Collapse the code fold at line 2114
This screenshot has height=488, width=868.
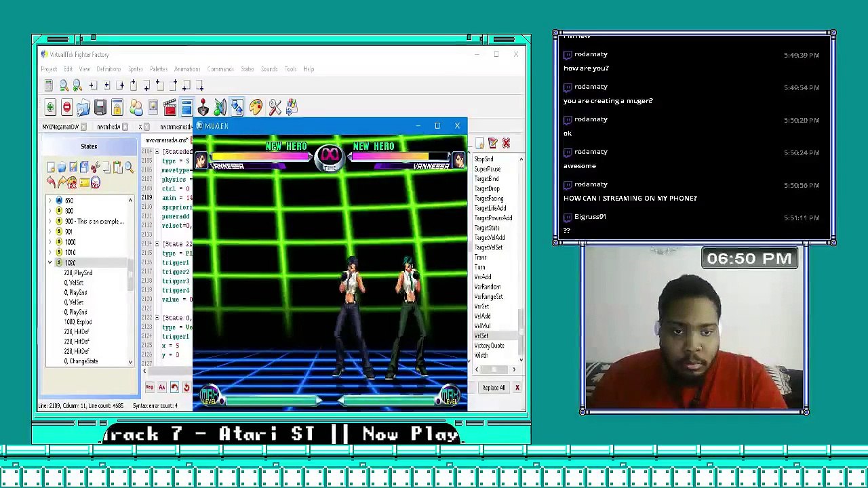pyautogui.click(x=157, y=244)
